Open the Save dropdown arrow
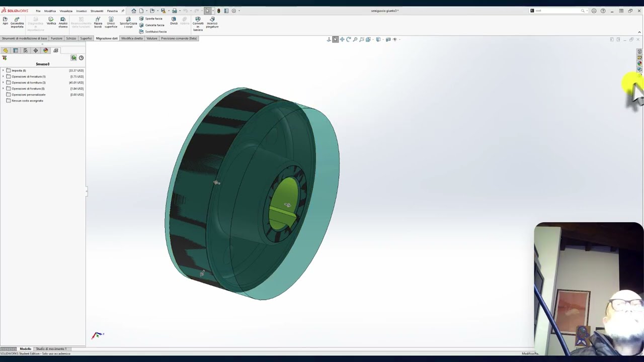The height and width of the screenshot is (362, 644). pyautogui.click(x=169, y=11)
